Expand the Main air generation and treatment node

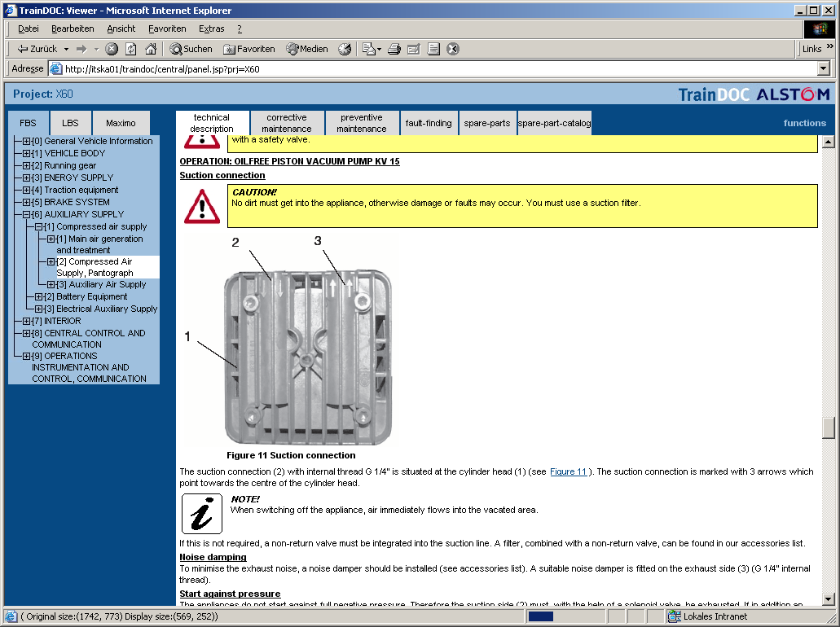pyautogui.click(x=51, y=239)
